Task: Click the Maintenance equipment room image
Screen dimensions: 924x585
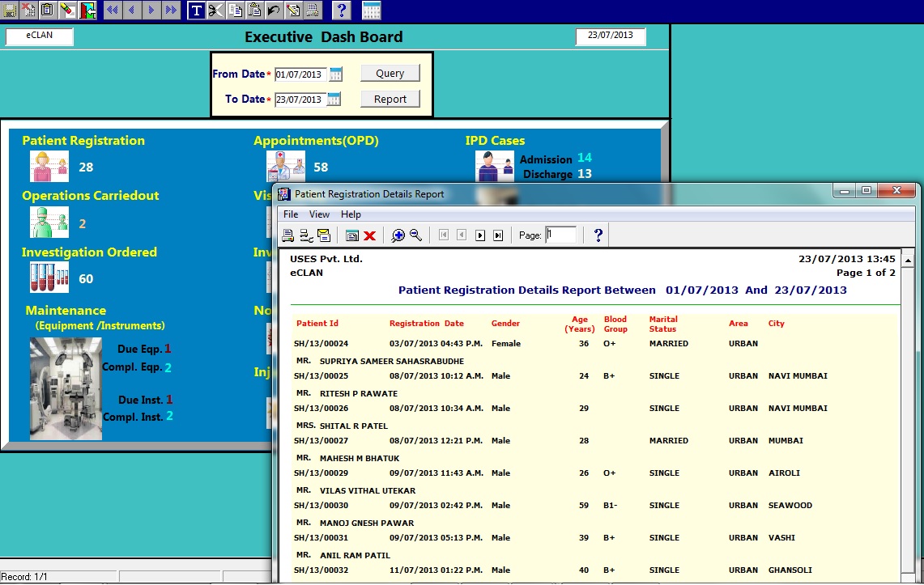Action: pyautogui.click(x=66, y=389)
